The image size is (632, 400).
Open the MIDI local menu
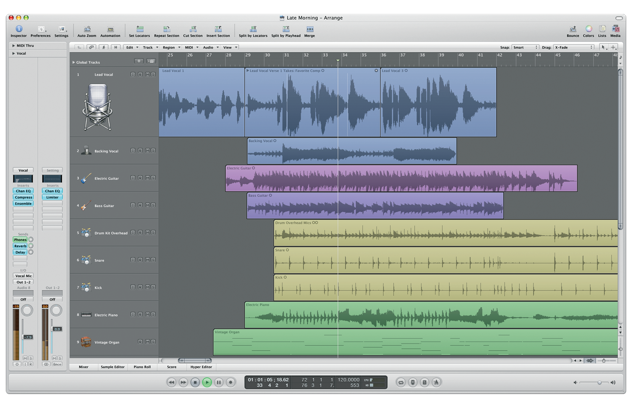pyautogui.click(x=191, y=48)
